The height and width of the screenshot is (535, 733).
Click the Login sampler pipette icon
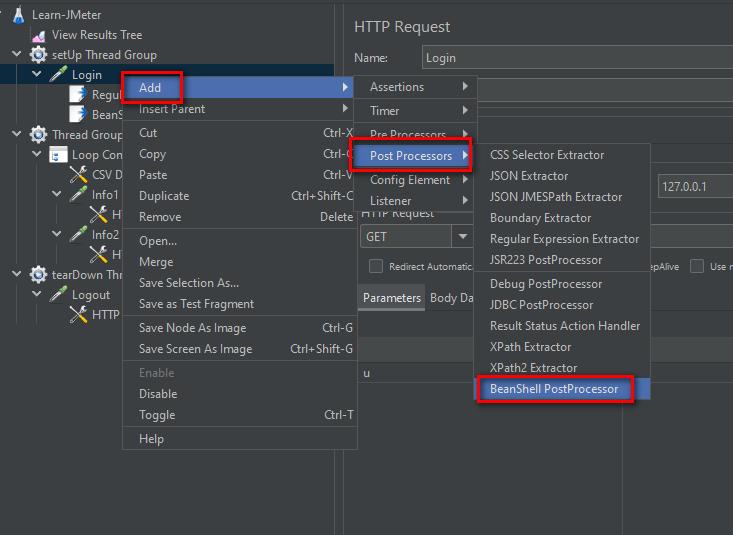[58, 74]
